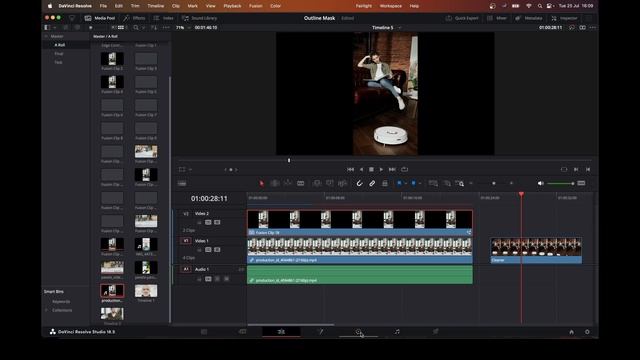Open the Effects panel
This screenshot has width=640, height=360.
point(134,18)
